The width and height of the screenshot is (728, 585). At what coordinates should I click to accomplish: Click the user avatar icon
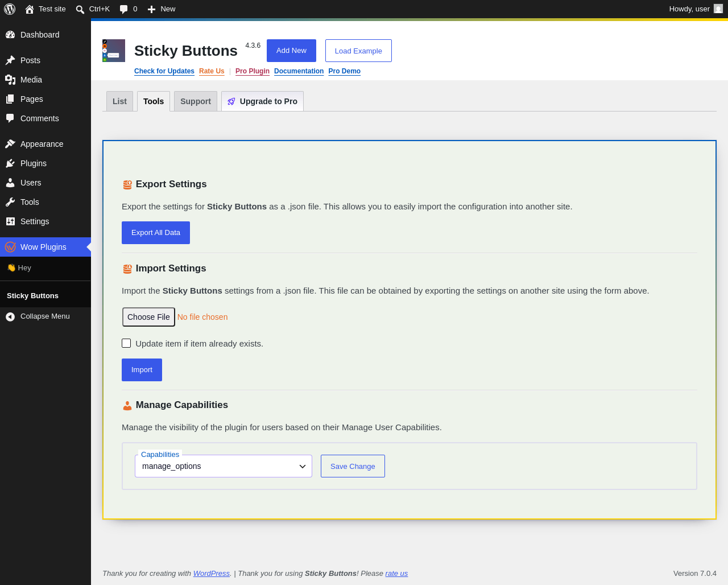[x=718, y=9]
